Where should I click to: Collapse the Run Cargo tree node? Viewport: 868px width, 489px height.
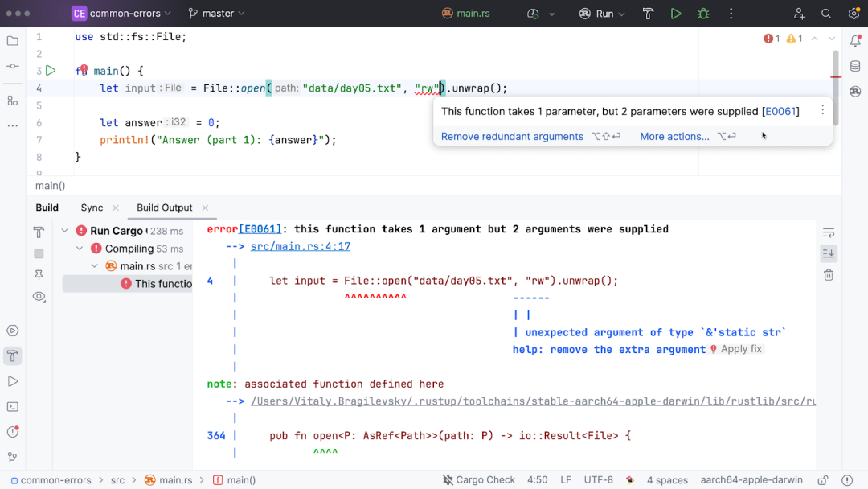65,231
